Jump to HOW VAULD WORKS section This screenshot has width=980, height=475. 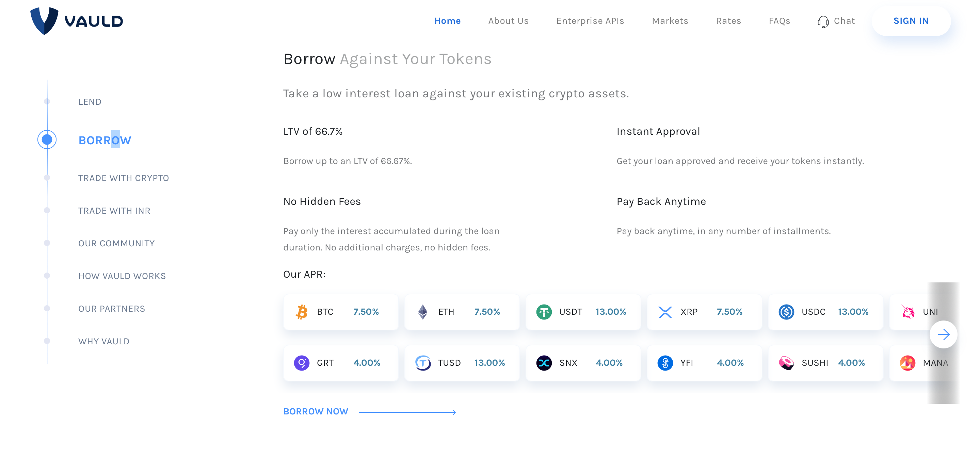point(122,276)
